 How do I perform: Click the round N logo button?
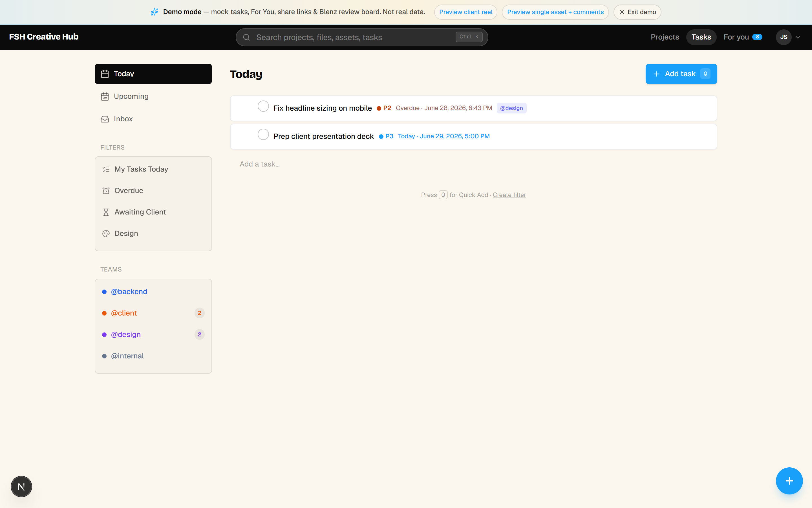(x=21, y=486)
